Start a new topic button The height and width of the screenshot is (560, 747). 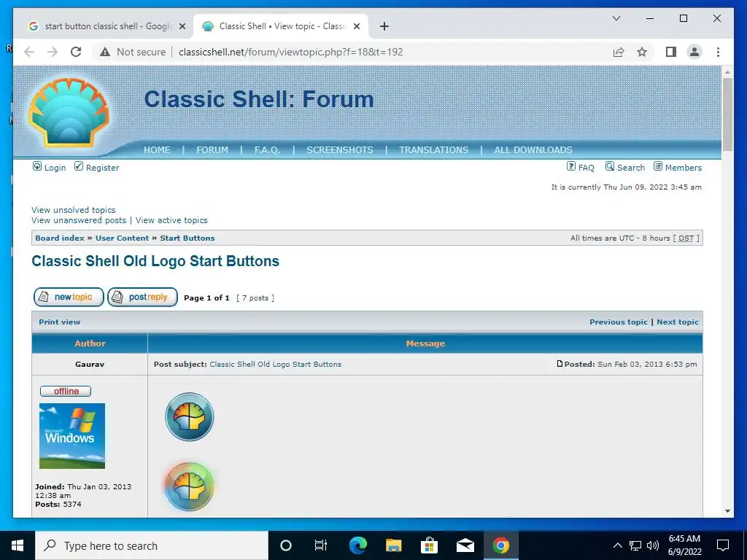[x=69, y=297]
